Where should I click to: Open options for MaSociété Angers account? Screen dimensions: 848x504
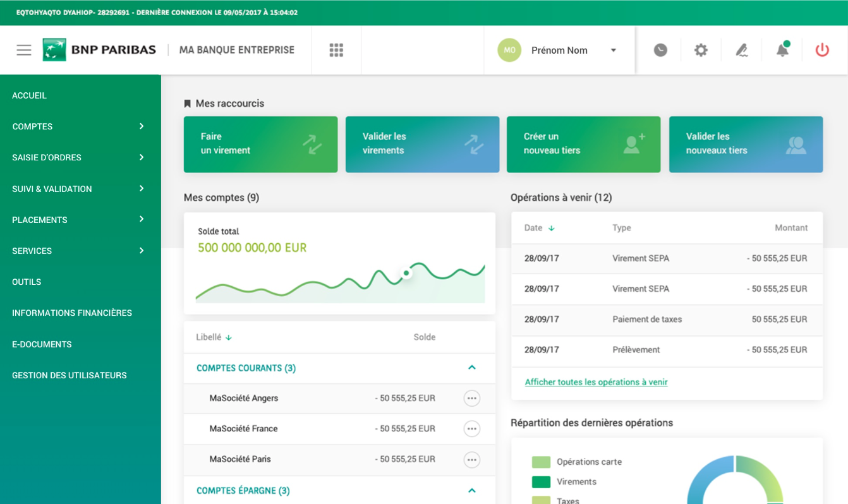tap(471, 399)
